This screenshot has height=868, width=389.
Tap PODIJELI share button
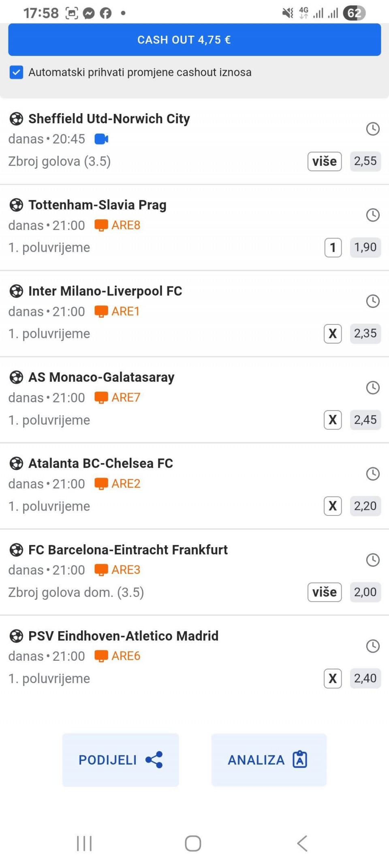[x=120, y=760]
